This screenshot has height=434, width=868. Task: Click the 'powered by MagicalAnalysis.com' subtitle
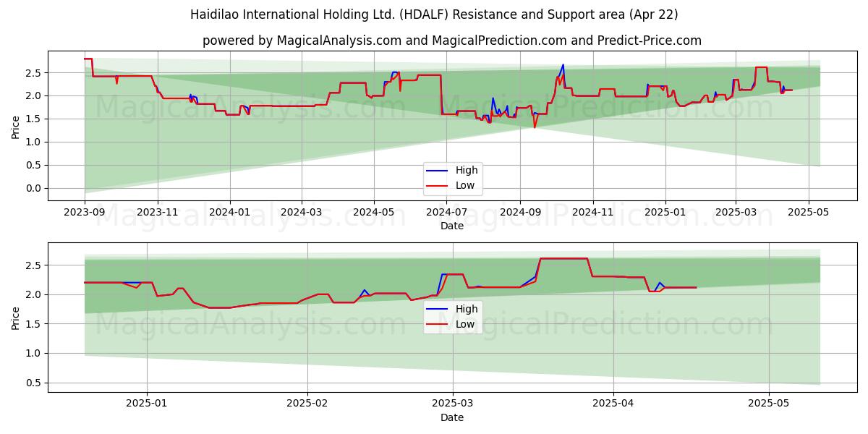452,41
